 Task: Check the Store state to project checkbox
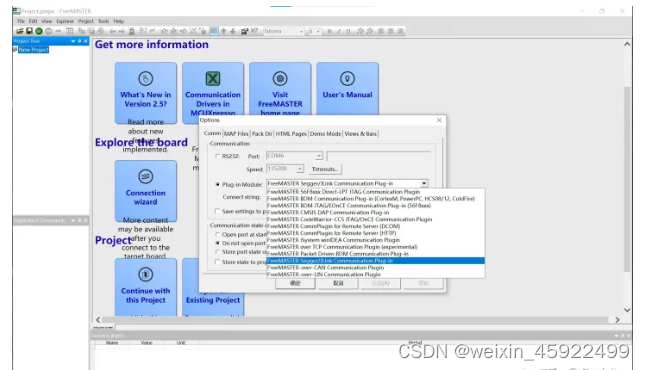point(217,262)
